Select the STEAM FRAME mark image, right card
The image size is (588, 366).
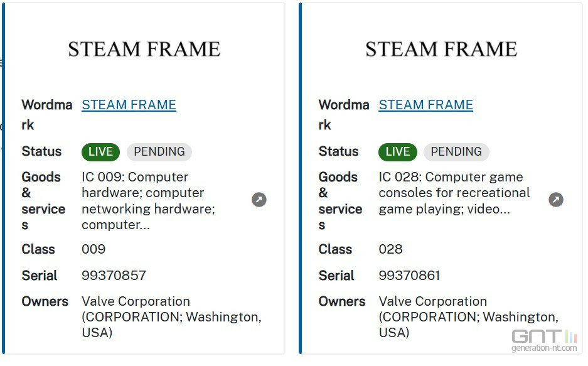[441, 50]
